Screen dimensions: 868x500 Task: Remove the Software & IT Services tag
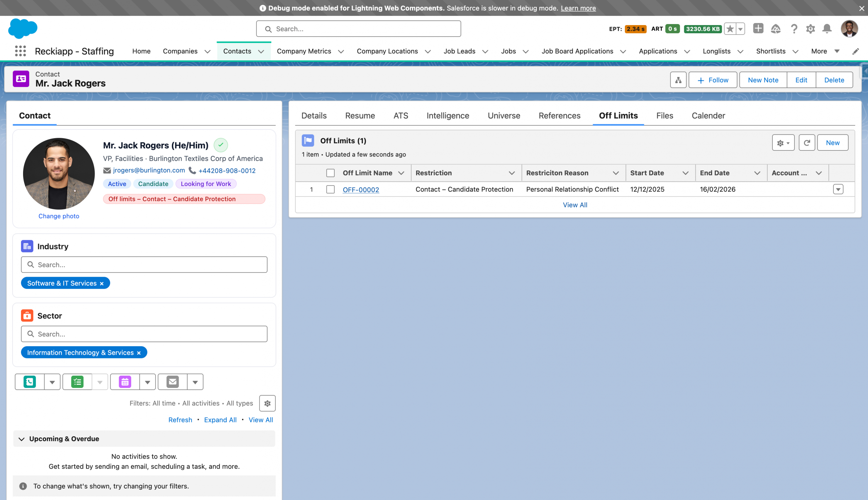coord(102,284)
